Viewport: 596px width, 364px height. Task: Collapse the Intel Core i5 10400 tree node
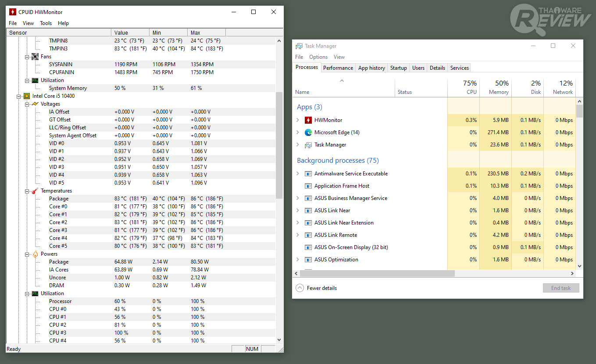tap(19, 96)
